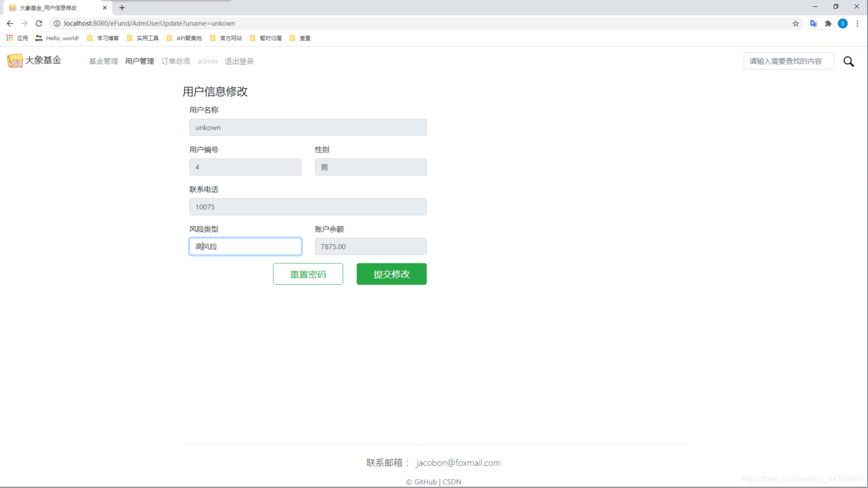Open the 应用 apps shortcut
The image size is (868, 488).
tap(17, 38)
